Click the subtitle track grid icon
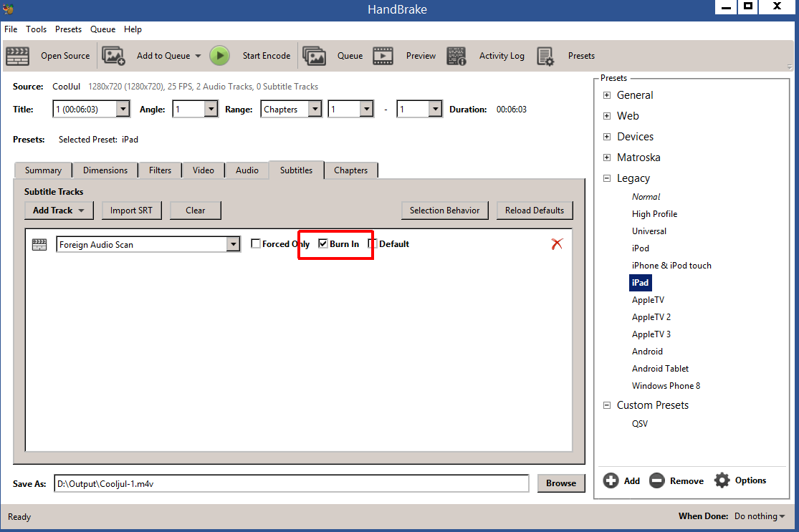799x532 pixels. [39, 244]
